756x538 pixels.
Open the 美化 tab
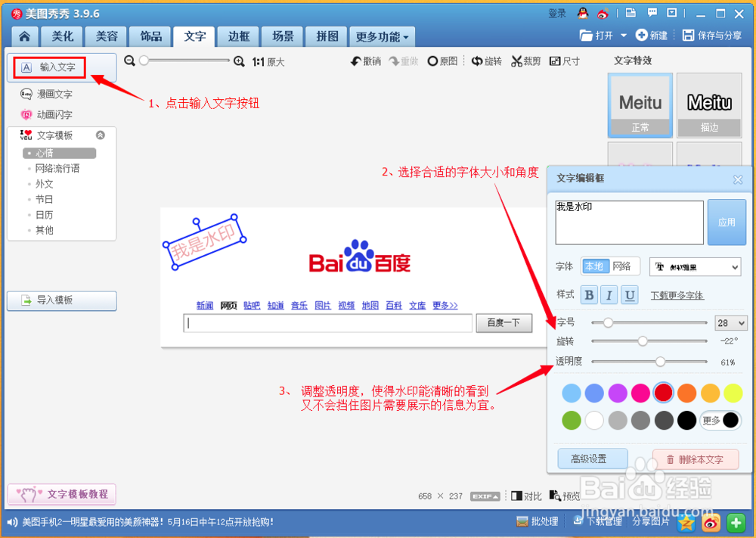pos(62,36)
